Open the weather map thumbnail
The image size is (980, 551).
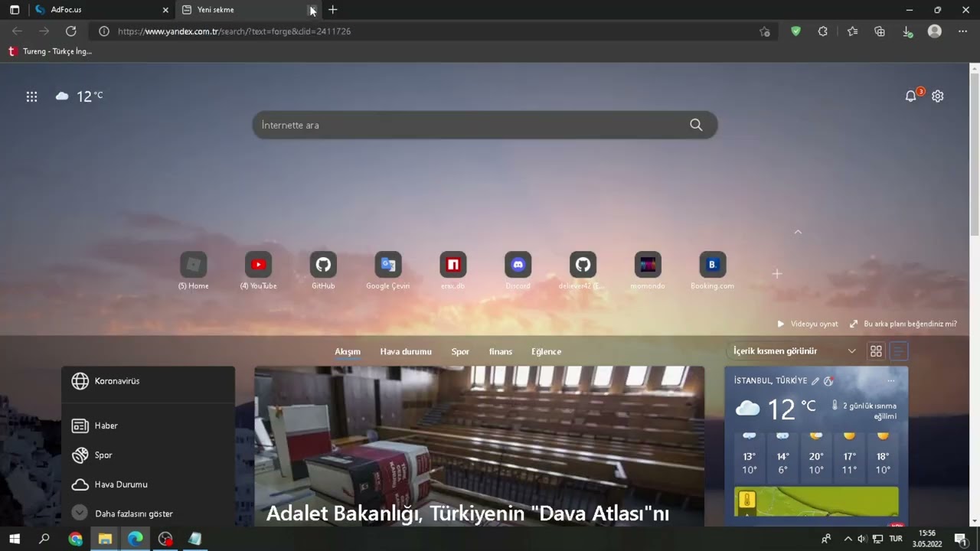pos(816,501)
